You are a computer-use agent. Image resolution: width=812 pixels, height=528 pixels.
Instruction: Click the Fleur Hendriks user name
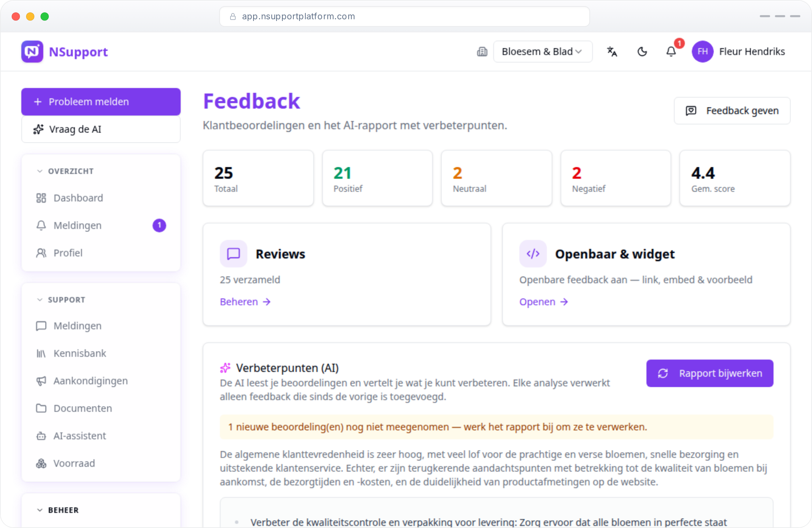(752, 52)
